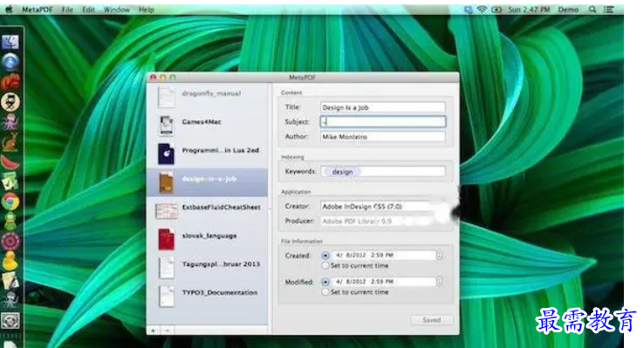Open the watermelon slice dock app
Viewport: 644px width, 348px height.
click(10, 161)
